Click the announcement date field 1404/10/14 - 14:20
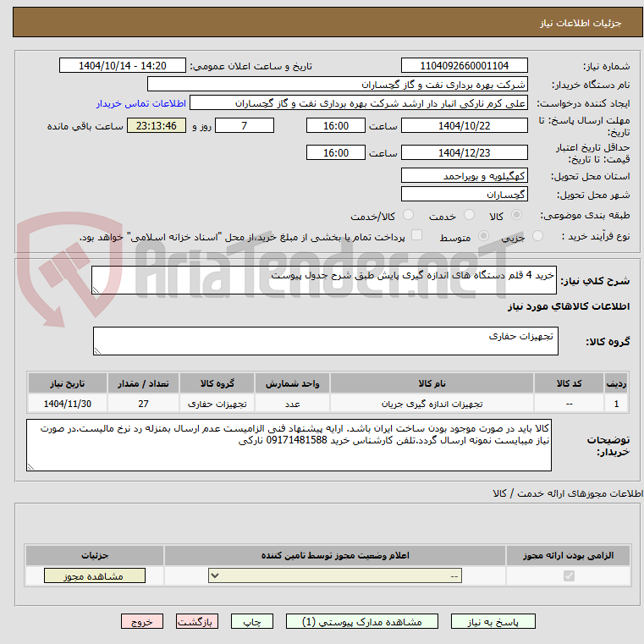This screenshot has width=644, height=644. click(123, 66)
